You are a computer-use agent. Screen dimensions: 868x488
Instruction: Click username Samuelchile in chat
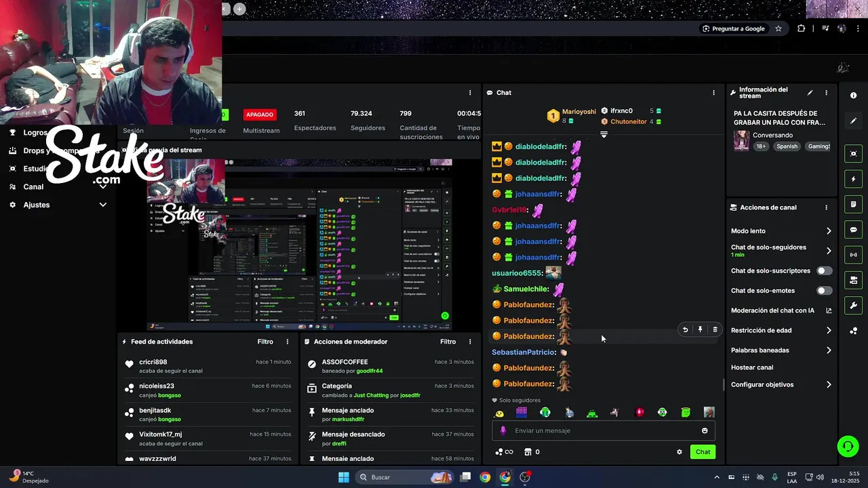click(x=526, y=289)
